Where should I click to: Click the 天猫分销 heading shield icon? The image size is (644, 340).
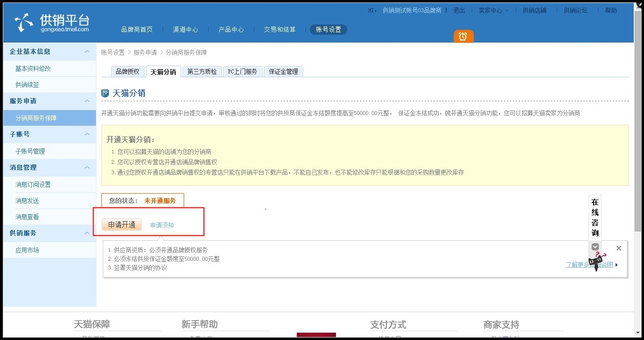[105, 93]
